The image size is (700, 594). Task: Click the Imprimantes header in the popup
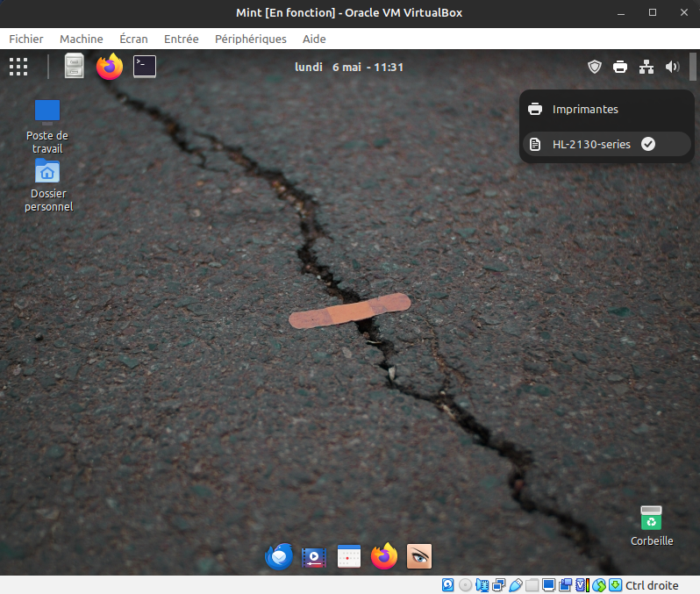click(x=585, y=110)
